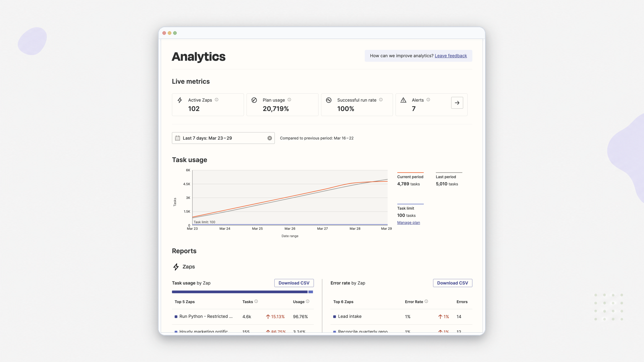Click the red window close dot
Screen dimensions: 644x362
[164, 33]
